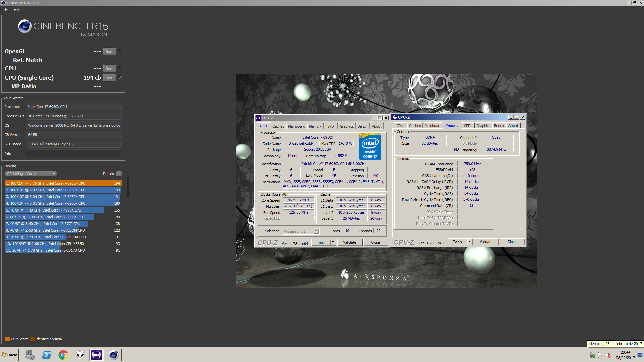
Task: Switch to CPU-Z taskbar button
Action: point(96,355)
